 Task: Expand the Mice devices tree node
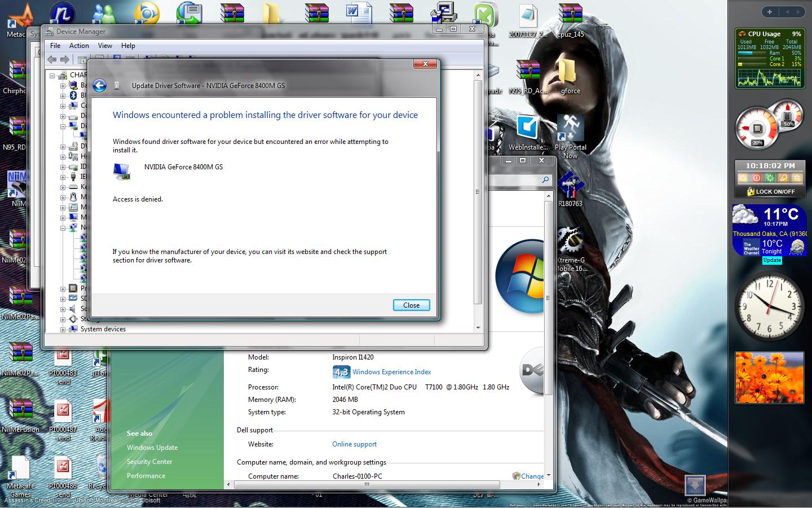pyautogui.click(x=63, y=197)
